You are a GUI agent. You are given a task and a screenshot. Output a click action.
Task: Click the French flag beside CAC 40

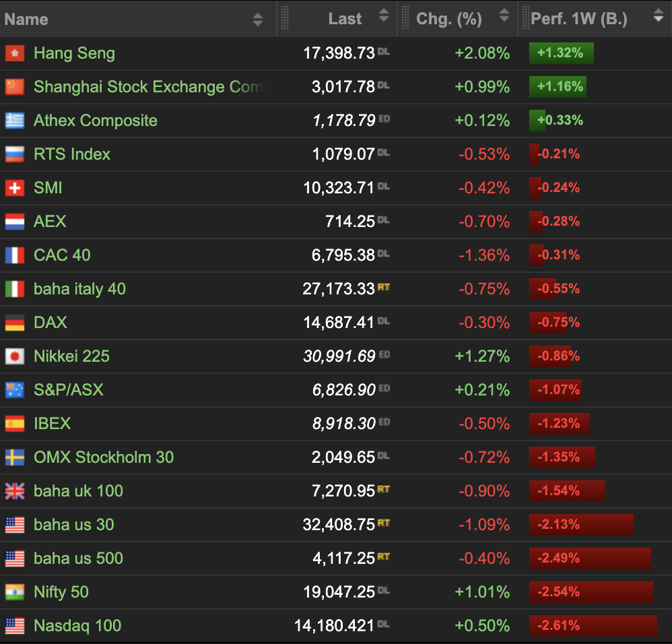[x=15, y=255]
